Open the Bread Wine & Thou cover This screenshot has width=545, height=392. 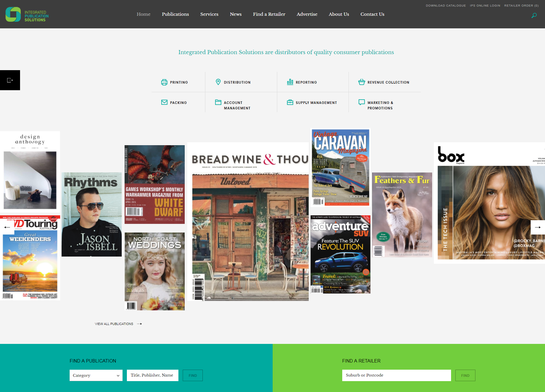(248, 222)
